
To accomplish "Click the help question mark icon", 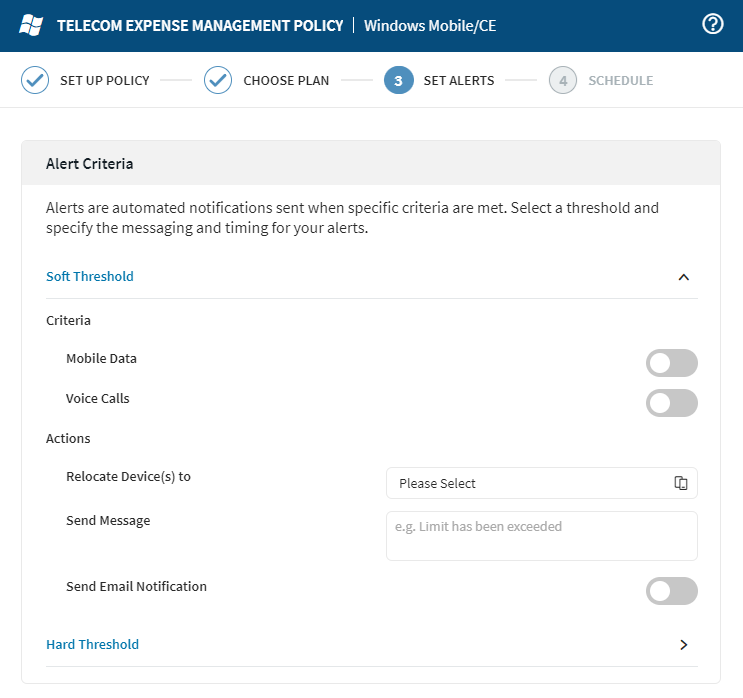I will coord(713,25).
